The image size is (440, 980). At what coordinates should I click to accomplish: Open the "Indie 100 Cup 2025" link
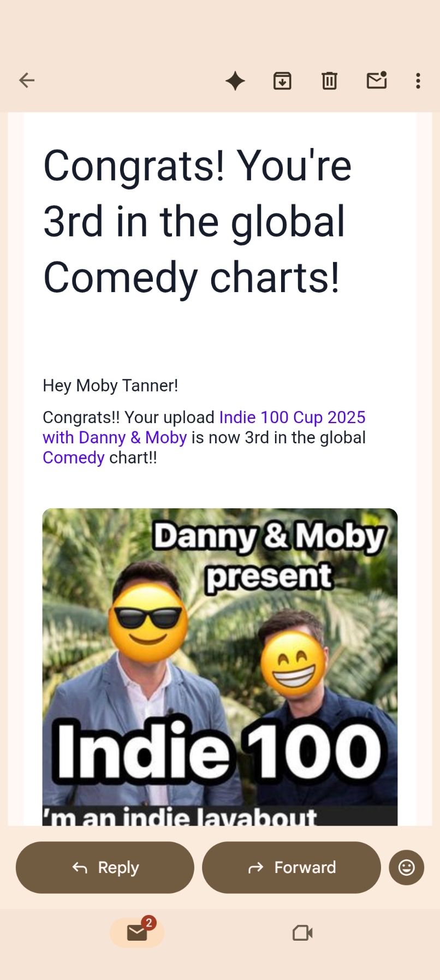pyautogui.click(x=292, y=418)
